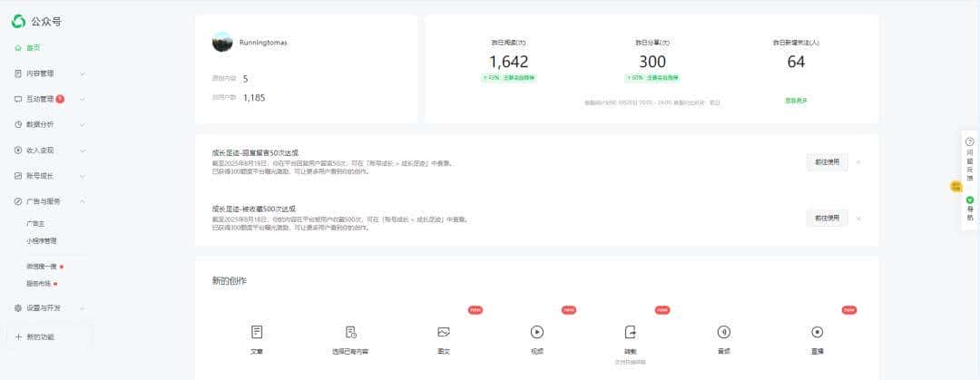Screen dimensions: 980x380
Task: Click the Runningtomas account avatar
Action: [x=222, y=43]
